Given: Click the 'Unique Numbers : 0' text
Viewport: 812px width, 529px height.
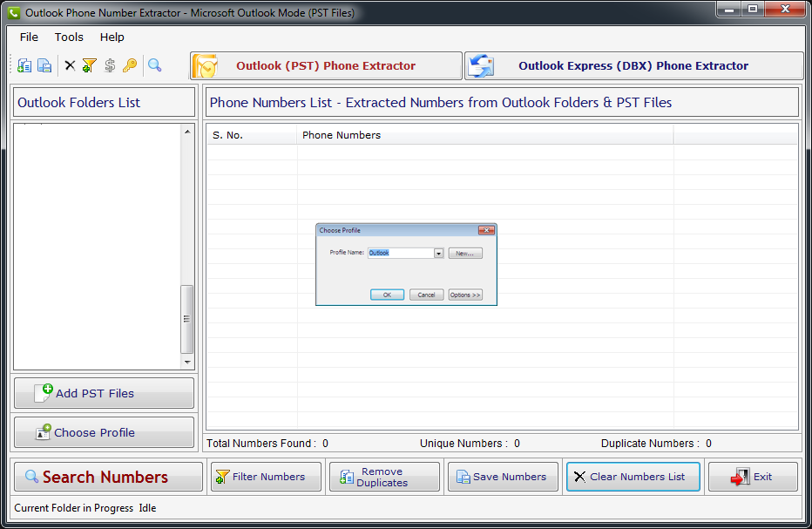Looking at the screenshot, I should 470,444.
